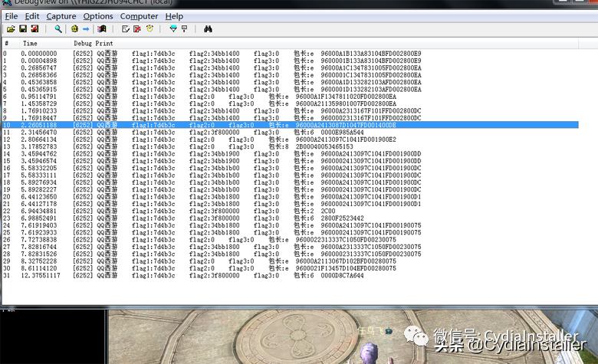The image size is (598, 364).
Task: Select row 16 with time 5.58332205
Action: (291, 168)
